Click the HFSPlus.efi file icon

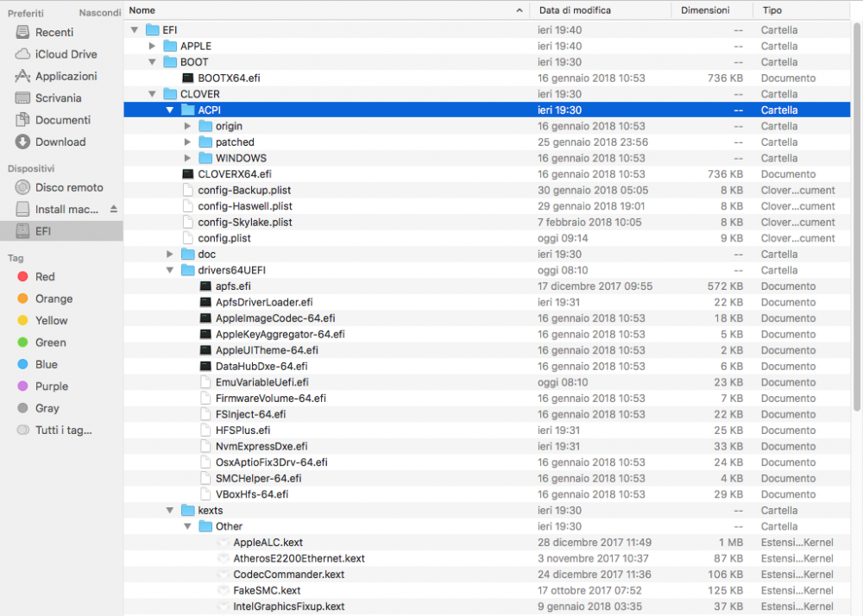coord(205,431)
